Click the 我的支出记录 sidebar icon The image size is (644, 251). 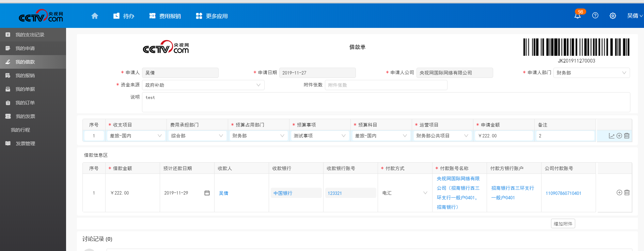coord(8,35)
